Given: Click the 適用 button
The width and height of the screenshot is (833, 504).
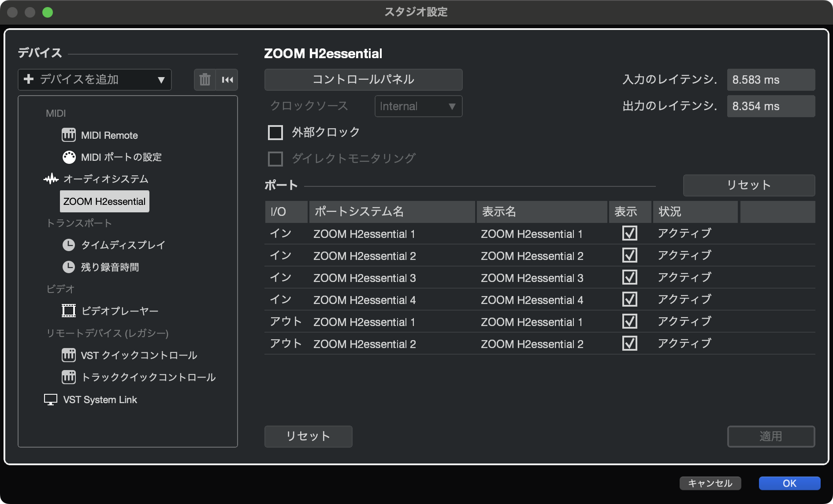Looking at the screenshot, I should pyautogui.click(x=771, y=437).
